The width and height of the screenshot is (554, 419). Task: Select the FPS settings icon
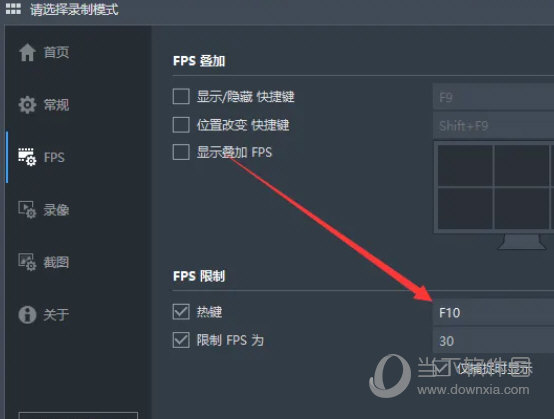pos(27,157)
